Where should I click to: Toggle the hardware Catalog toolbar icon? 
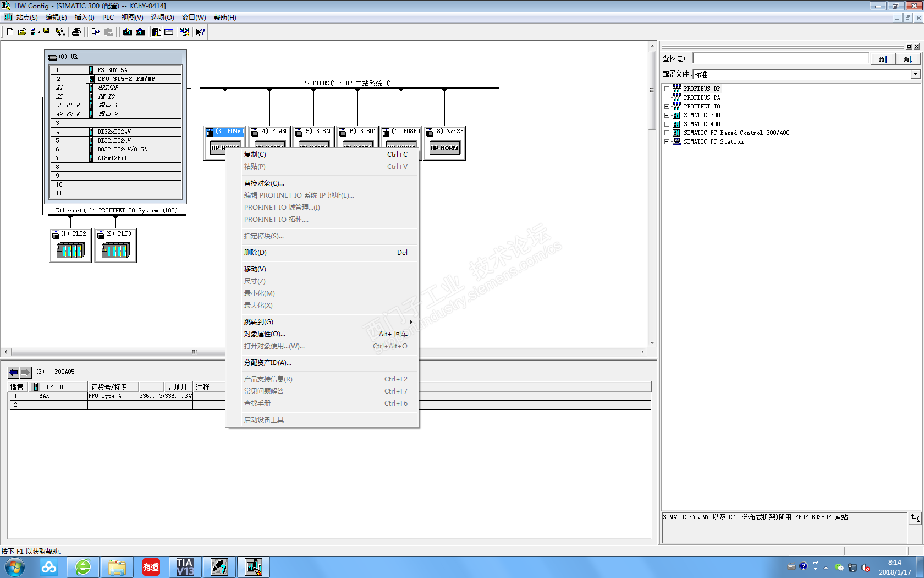(x=157, y=32)
